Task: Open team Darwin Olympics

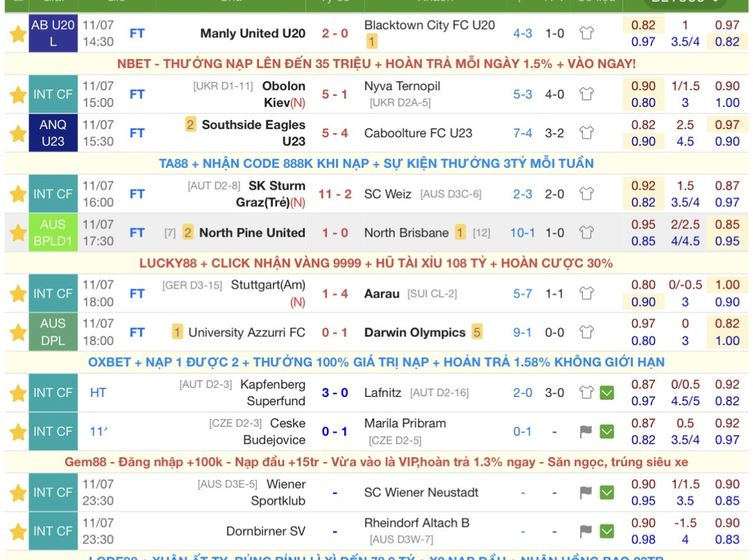Action: (x=415, y=332)
